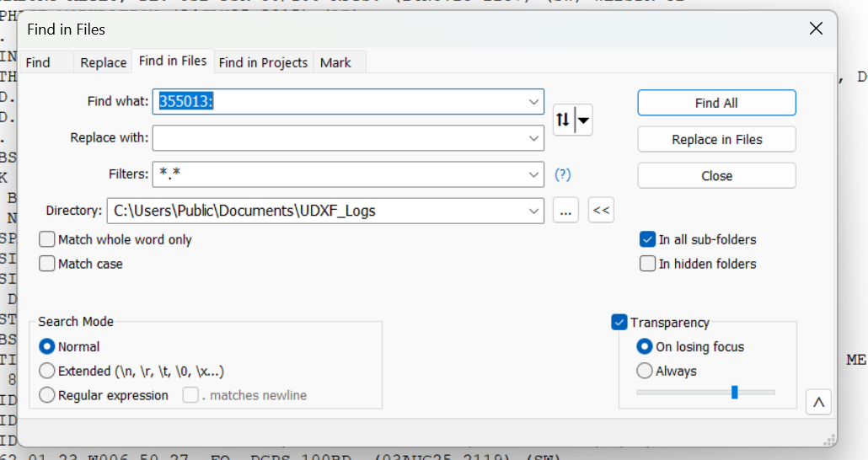Enable the Match case checkbox

(47, 265)
